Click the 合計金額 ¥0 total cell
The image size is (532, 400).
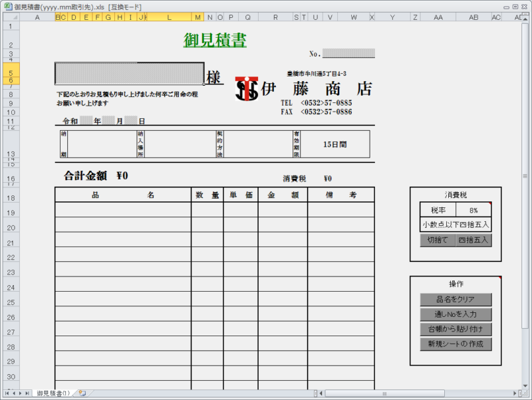[96, 175]
